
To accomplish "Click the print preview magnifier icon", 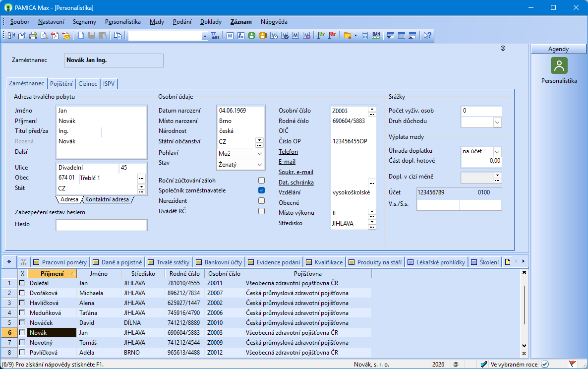I will (44, 35).
